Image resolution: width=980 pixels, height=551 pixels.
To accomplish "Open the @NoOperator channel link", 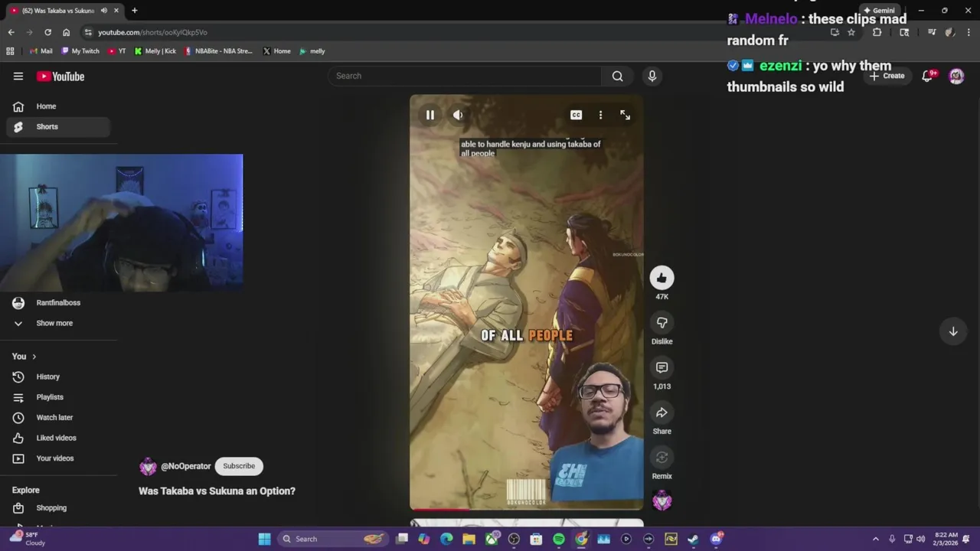I will [x=186, y=466].
